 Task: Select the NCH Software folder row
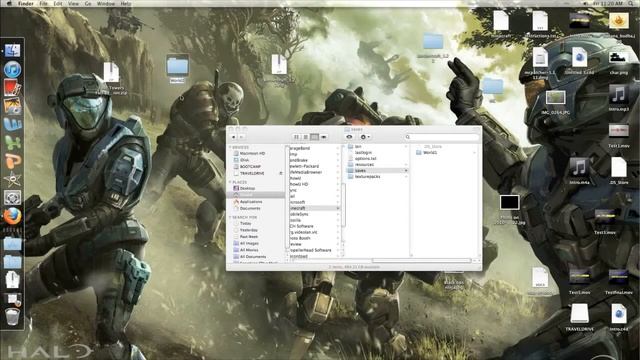click(314, 226)
